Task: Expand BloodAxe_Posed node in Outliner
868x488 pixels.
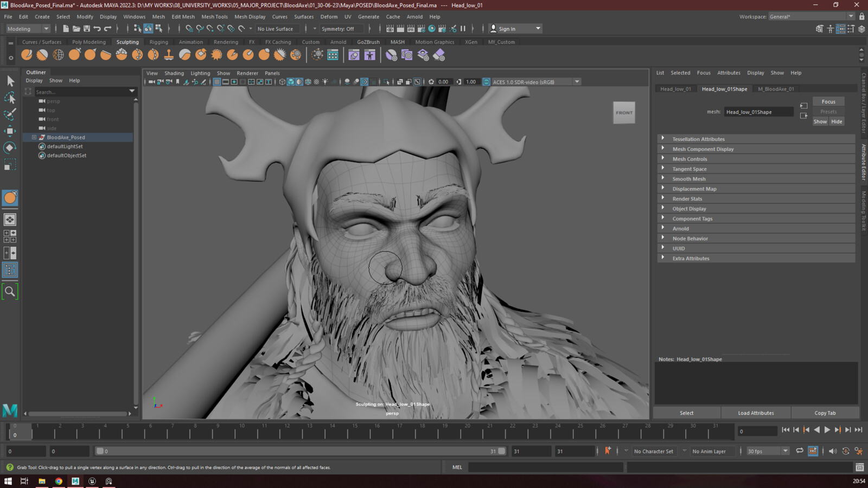Action: [x=34, y=137]
